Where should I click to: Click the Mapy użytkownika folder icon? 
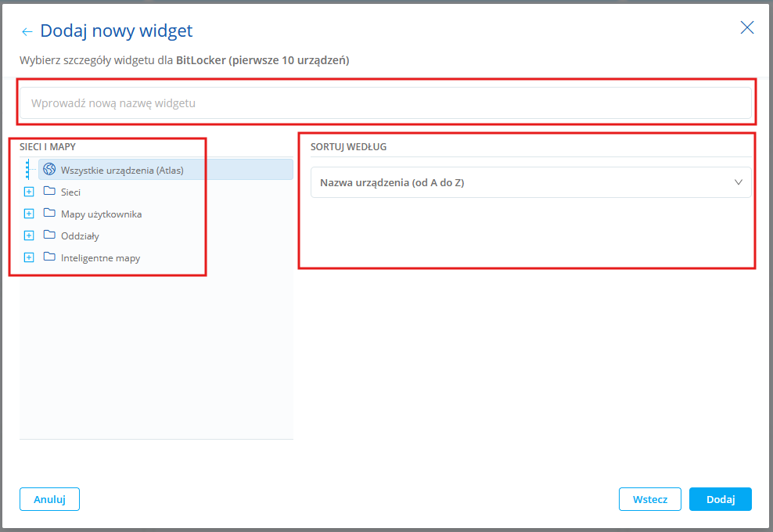click(x=49, y=214)
